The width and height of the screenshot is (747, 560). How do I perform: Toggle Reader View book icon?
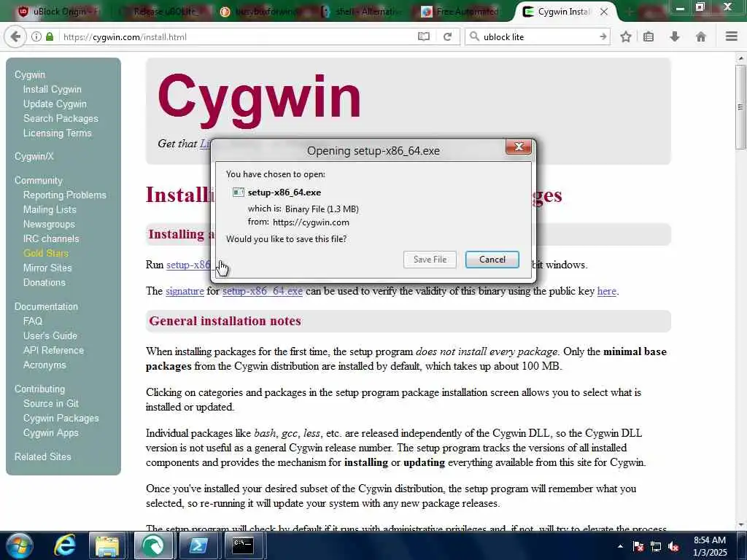(424, 36)
